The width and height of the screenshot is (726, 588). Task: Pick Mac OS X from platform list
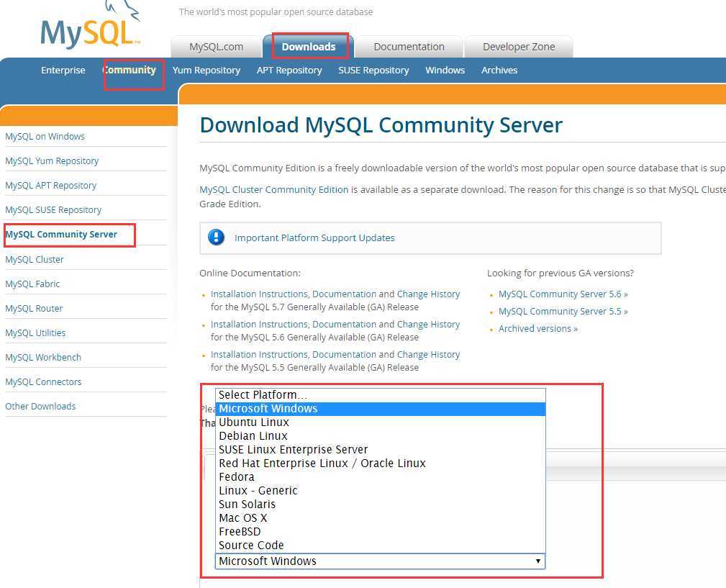(x=381, y=518)
